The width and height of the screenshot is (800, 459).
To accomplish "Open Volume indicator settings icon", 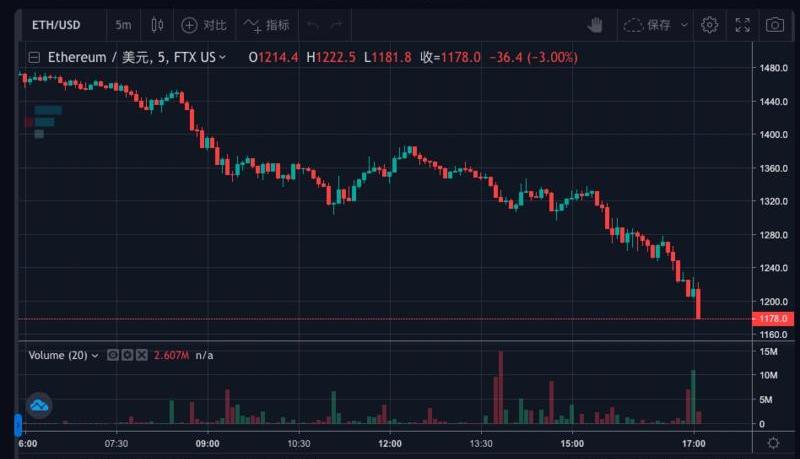I will point(127,355).
